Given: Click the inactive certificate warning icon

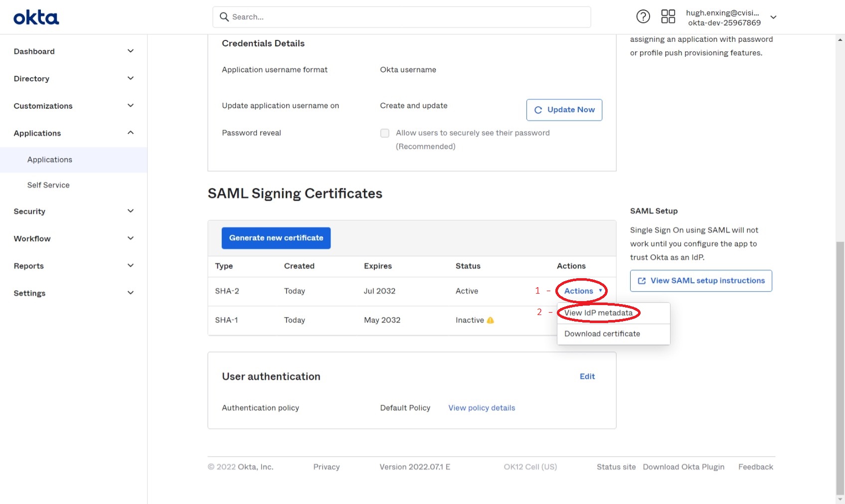Looking at the screenshot, I should pyautogui.click(x=491, y=321).
